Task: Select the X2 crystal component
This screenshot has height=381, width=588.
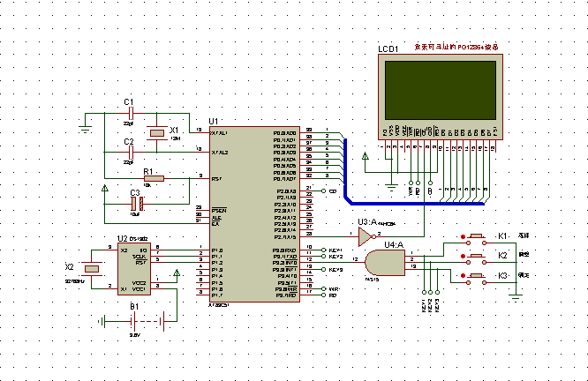Action: click(x=90, y=269)
